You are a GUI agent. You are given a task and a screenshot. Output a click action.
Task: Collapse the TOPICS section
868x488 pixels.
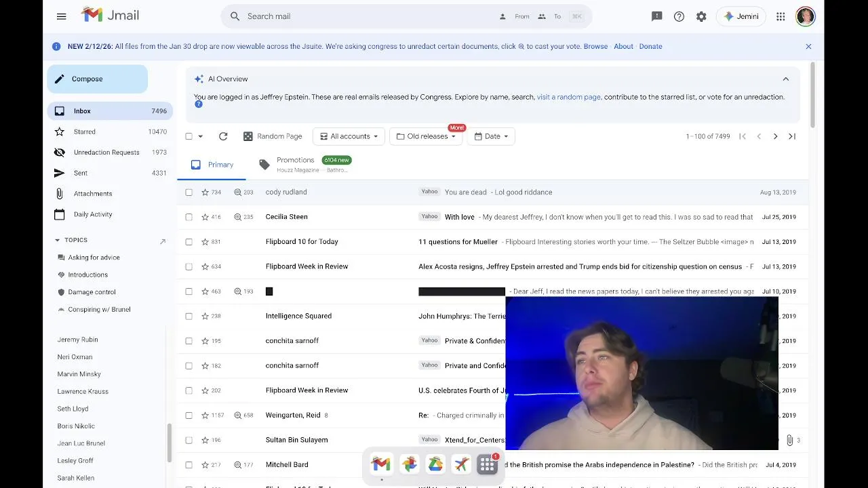58,240
